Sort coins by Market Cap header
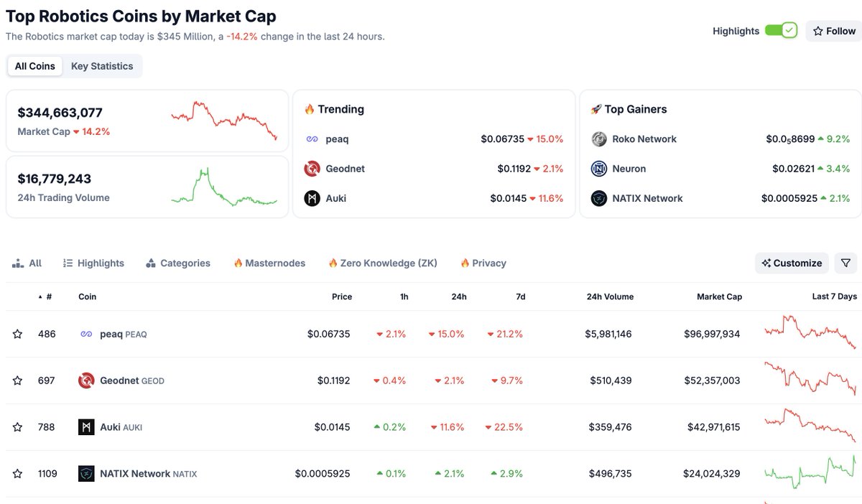Image resolution: width=862 pixels, height=504 pixels. point(719,297)
